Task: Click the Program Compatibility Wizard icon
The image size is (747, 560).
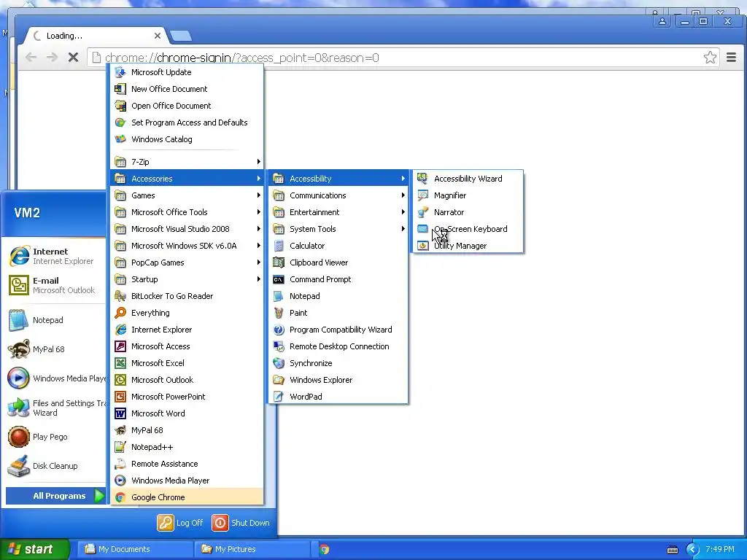Action: click(x=279, y=330)
